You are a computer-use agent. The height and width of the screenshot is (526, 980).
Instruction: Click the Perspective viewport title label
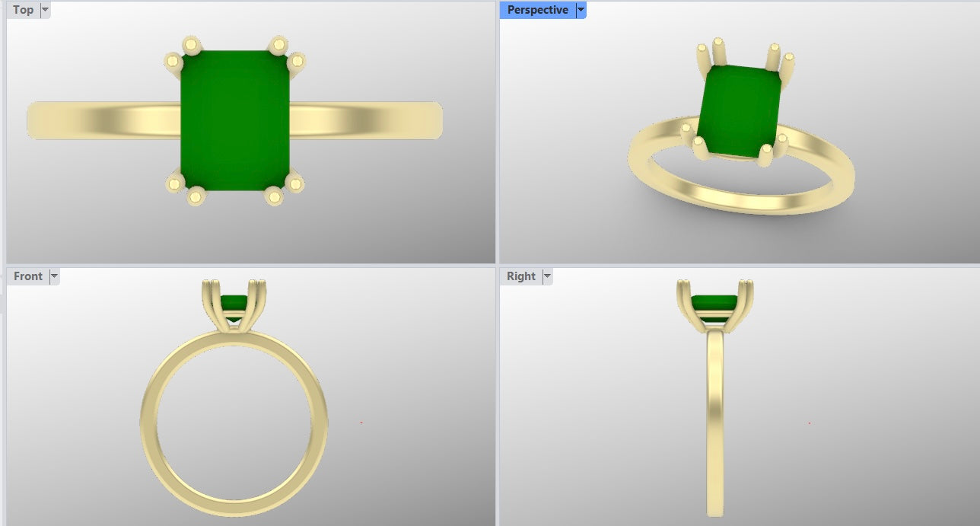point(537,10)
